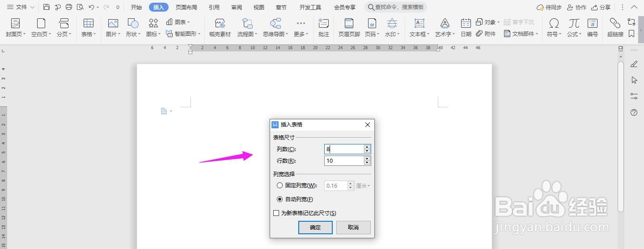The width and height of the screenshot is (644, 249).
Task: Click the 分享 share button
Action: point(601,7)
